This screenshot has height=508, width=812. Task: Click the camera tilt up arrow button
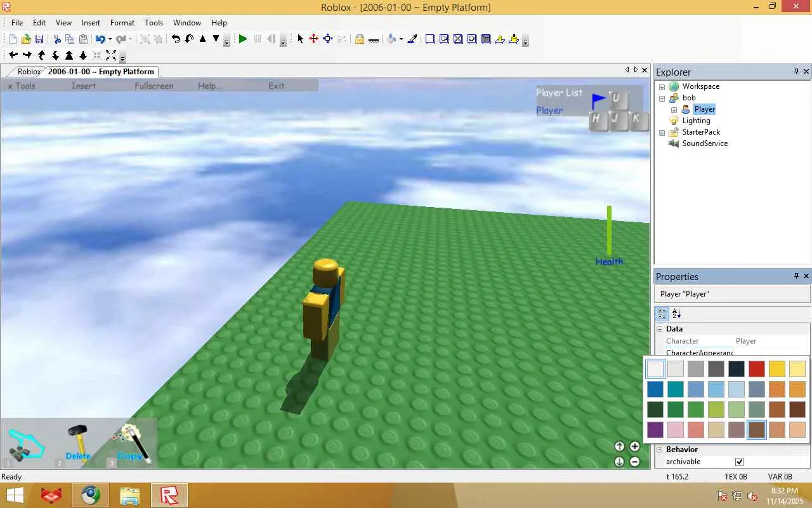pyautogui.click(x=620, y=446)
